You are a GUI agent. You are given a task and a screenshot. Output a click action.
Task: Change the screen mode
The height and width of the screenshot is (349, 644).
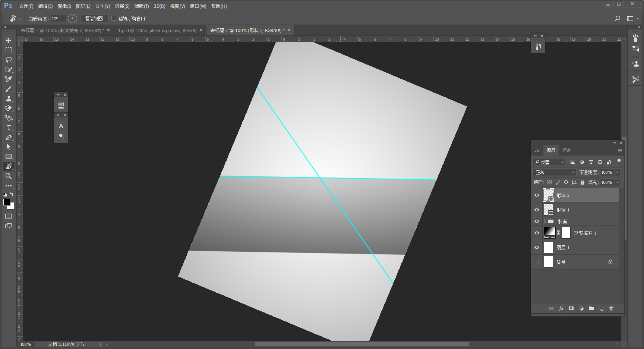point(8,226)
